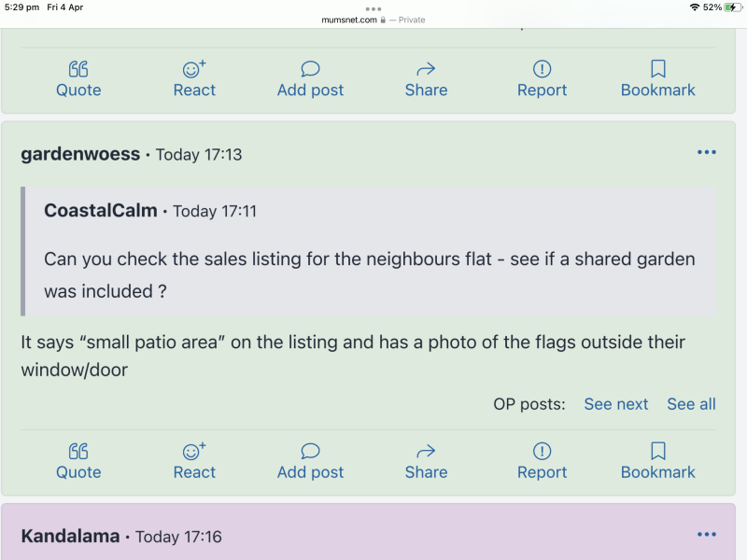Click See all OP posts link
The image size is (747, 560).
point(691,404)
